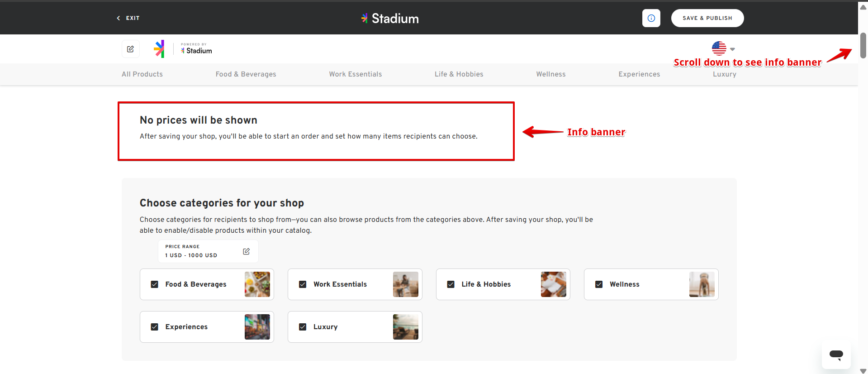Click the page scrollbar down arrow
Viewport: 868px width, 374px height.
pos(863,370)
